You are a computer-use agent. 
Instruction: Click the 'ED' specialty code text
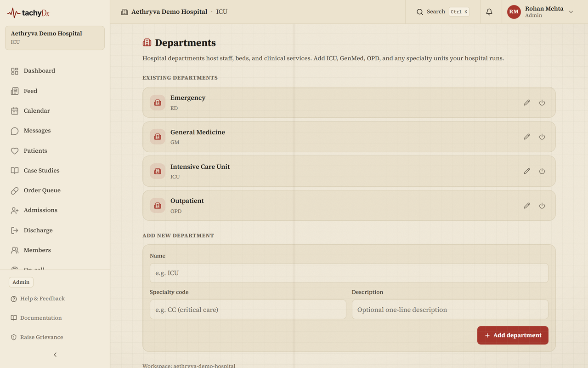[174, 108]
